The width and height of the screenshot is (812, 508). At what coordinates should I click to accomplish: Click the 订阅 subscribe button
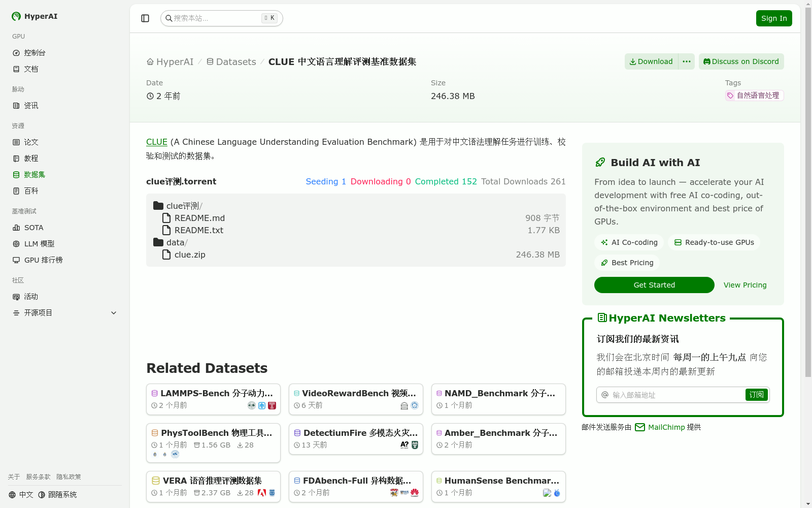pyautogui.click(x=756, y=395)
